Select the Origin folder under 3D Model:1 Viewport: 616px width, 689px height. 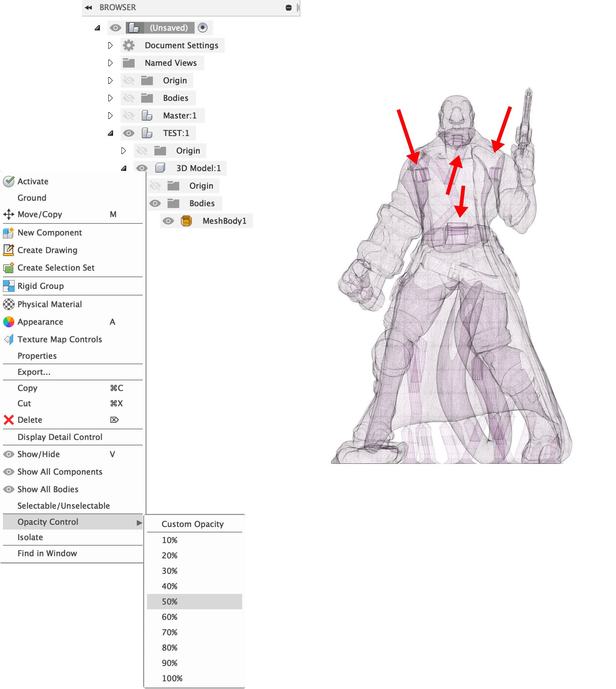[173, 186]
